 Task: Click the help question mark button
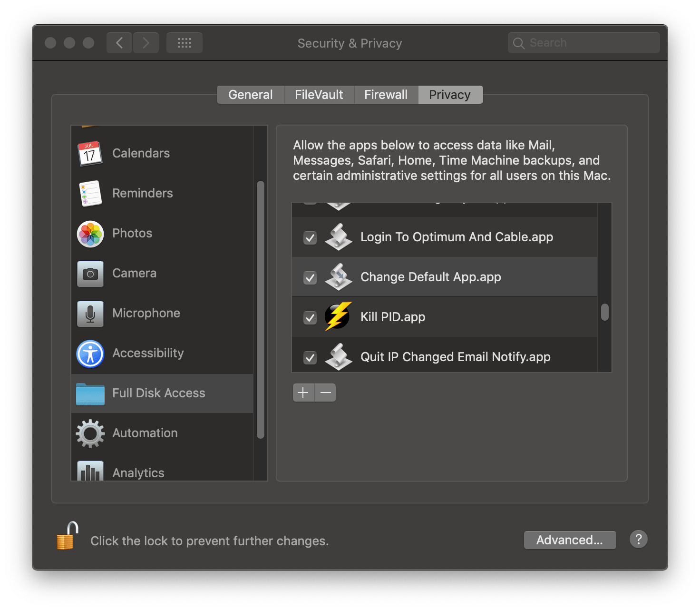coord(638,539)
